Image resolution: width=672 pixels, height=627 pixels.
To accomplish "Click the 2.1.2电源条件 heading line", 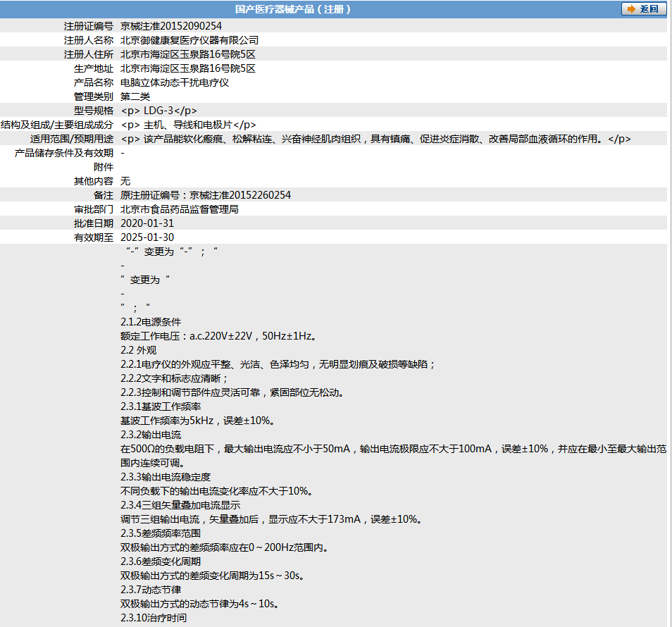I will (151, 322).
